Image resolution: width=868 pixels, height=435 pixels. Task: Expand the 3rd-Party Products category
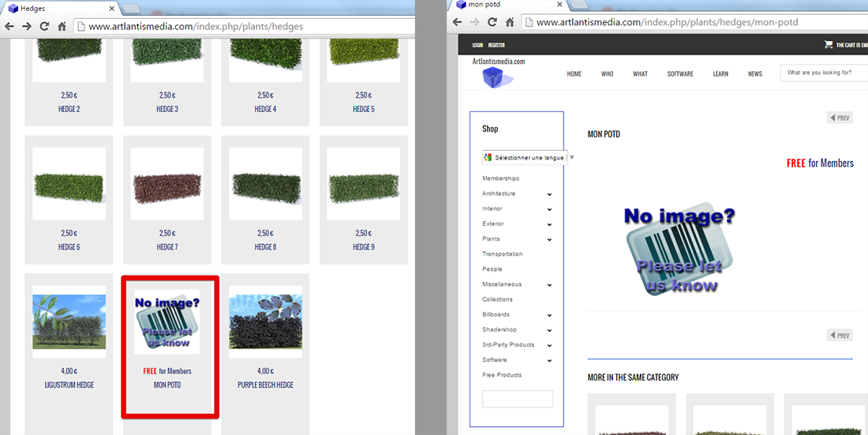click(549, 345)
